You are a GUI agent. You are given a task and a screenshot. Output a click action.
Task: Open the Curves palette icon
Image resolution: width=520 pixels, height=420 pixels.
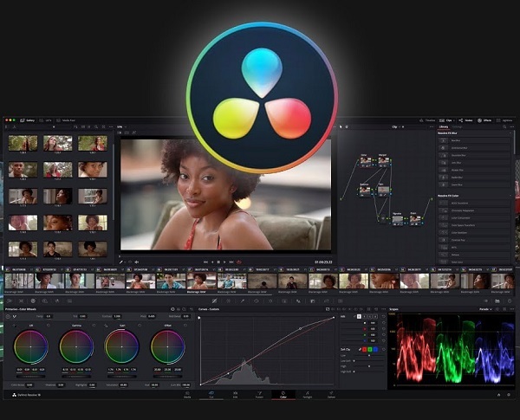[215, 301]
